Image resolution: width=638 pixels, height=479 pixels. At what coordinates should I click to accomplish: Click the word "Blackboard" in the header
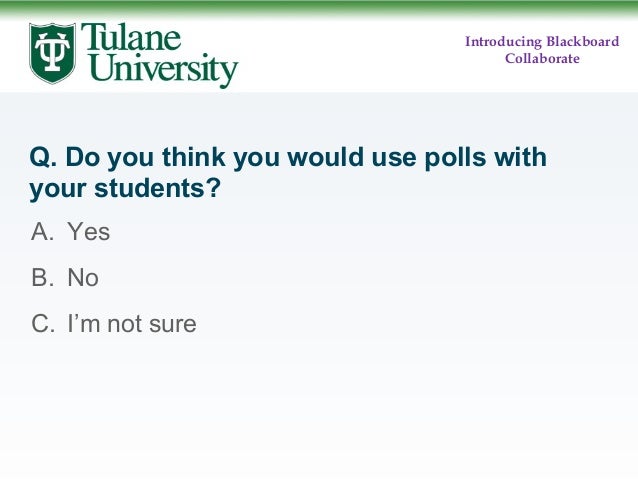(x=582, y=42)
